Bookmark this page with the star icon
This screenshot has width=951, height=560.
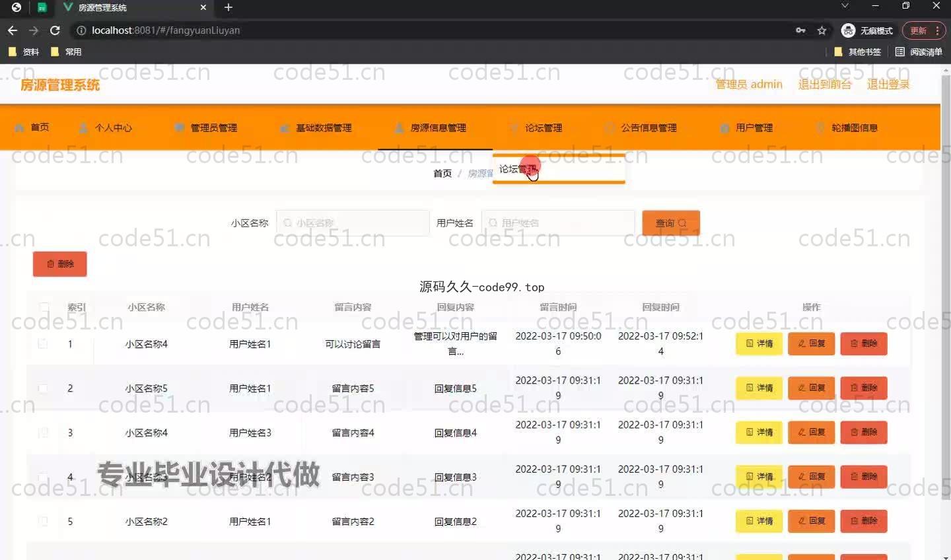point(822,30)
